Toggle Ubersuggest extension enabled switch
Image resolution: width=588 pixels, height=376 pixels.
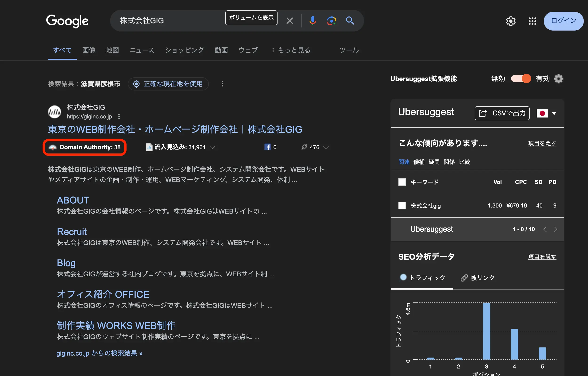tap(520, 79)
